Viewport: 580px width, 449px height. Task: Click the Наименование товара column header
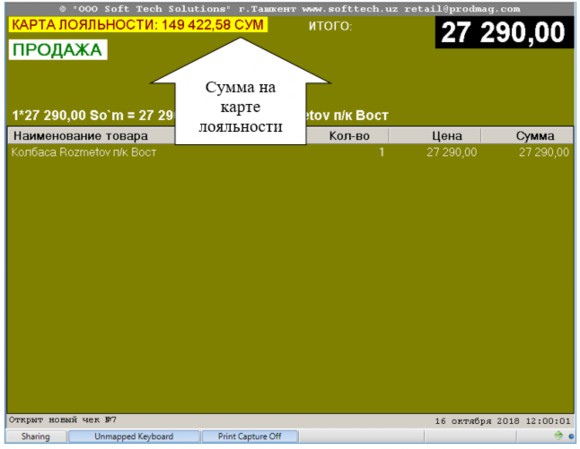point(81,136)
